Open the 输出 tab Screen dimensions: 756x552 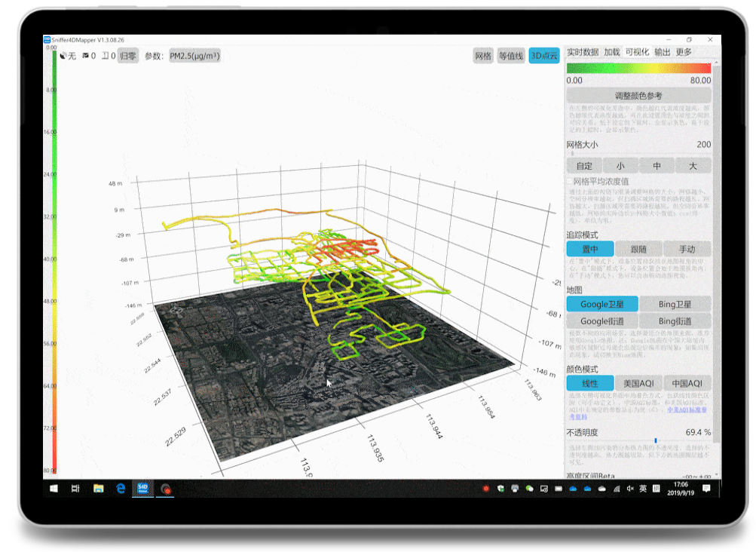coord(662,52)
